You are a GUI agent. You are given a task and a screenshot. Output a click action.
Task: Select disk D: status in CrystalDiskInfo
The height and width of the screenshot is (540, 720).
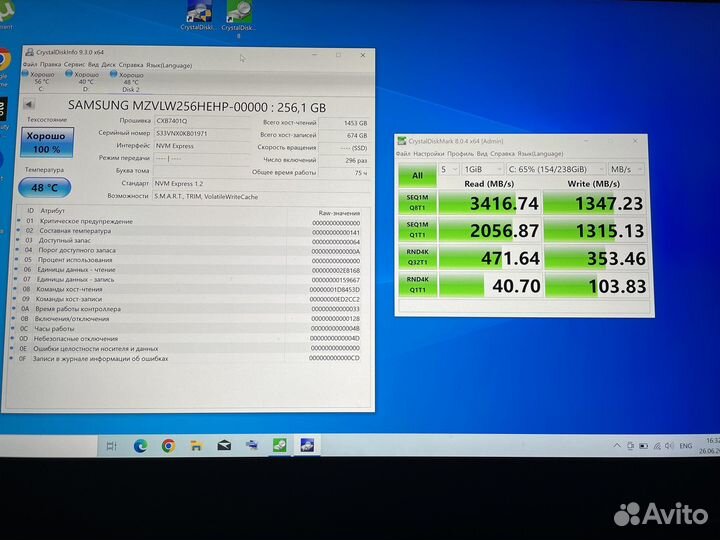coord(84,81)
